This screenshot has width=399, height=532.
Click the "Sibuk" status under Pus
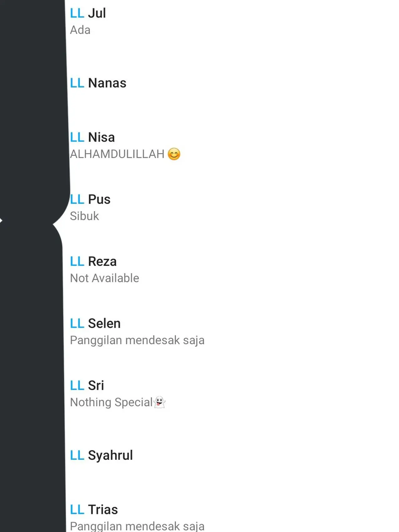click(x=84, y=216)
